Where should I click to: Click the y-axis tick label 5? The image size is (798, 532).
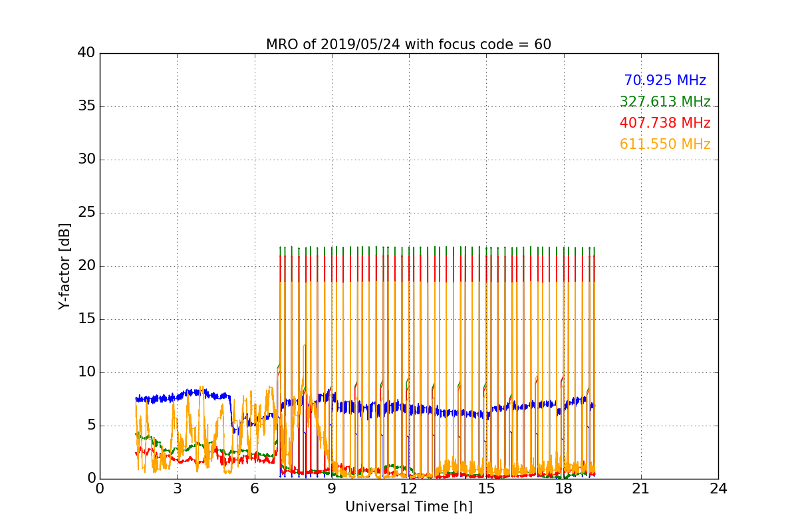pyautogui.click(x=90, y=426)
